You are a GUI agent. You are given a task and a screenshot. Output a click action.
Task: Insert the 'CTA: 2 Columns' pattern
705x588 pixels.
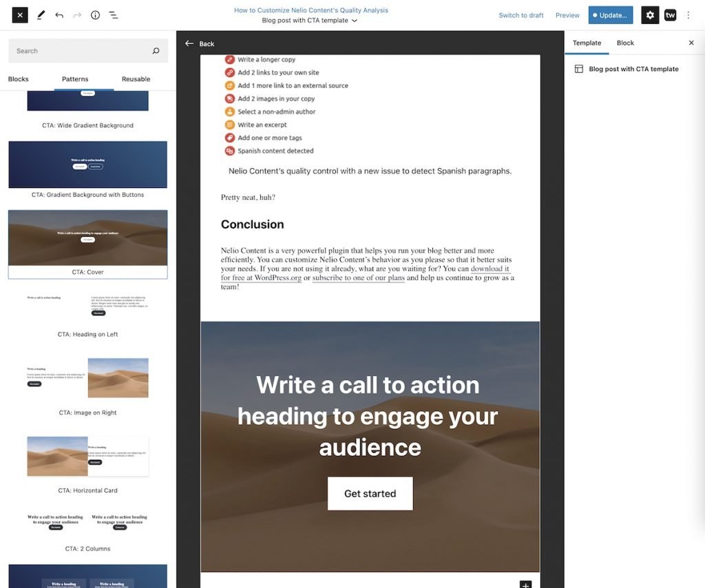click(87, 532)
